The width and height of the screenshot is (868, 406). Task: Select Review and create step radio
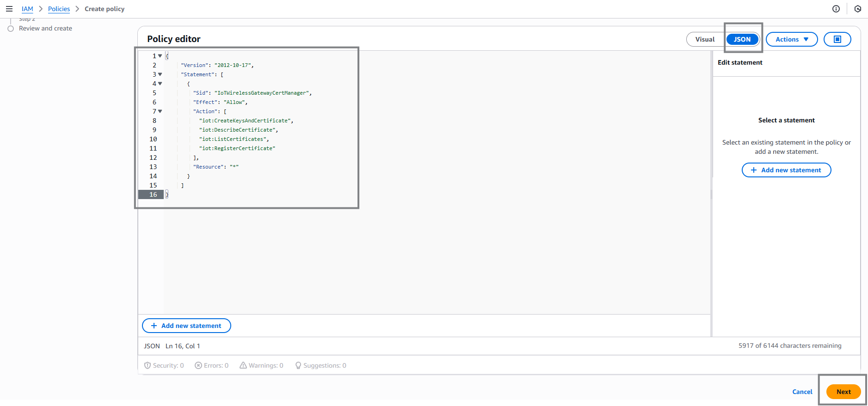point(11,29)
